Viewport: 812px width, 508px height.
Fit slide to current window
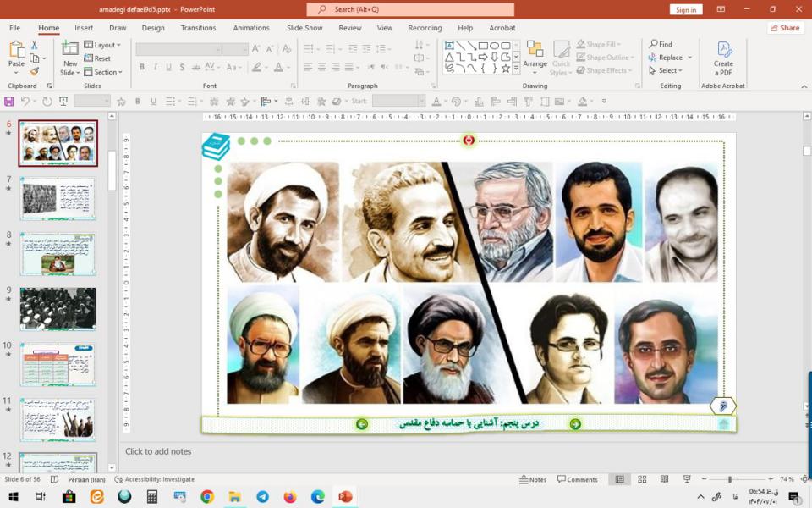click(805, 479)
